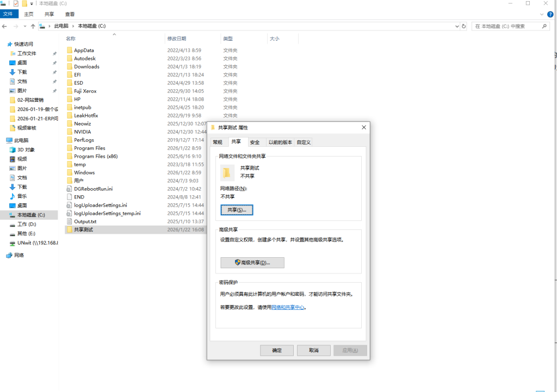
Task: Switch to the 查看 ribbon tab
Action: pyautogui.click(x=70, y=14)
